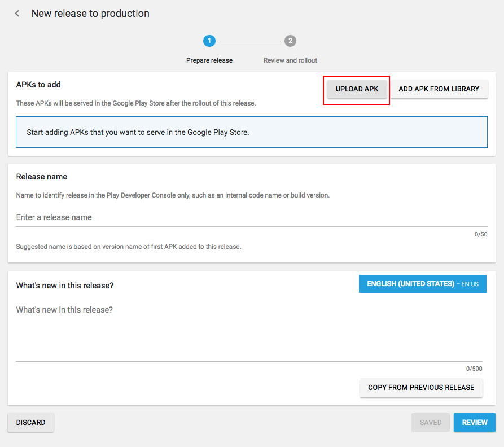This screenshot has height=447, width=504.
Task: Click the 'Release name' section heading
Action: point(41,177)
